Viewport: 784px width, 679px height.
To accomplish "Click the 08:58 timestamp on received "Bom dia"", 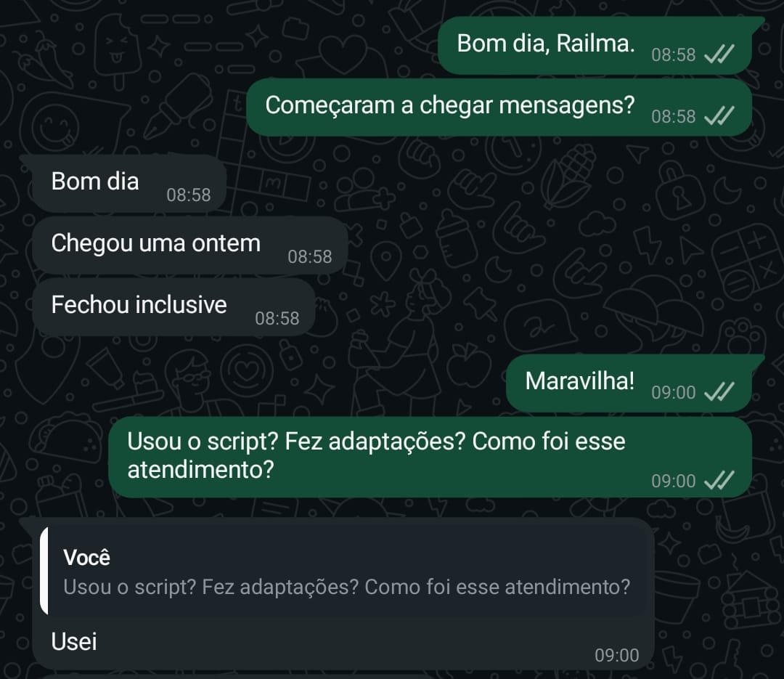I will [x=189, y=195].
